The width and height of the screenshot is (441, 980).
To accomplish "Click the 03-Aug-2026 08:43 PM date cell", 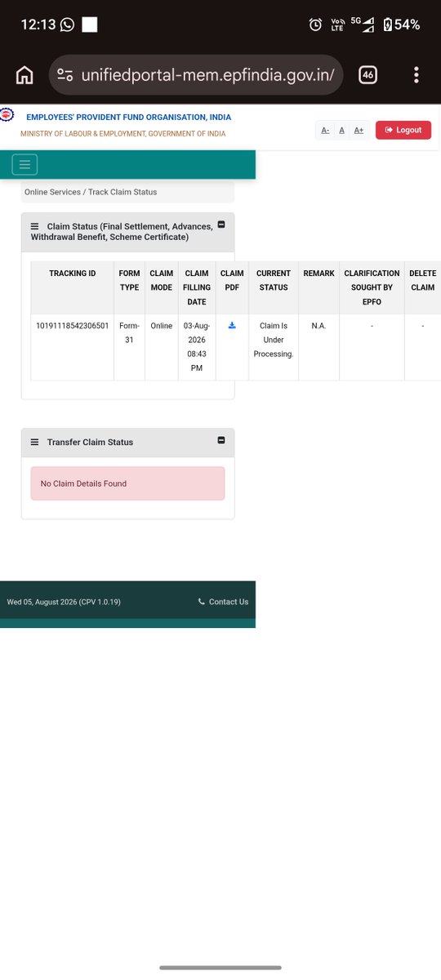I will (x=197, y=347).
